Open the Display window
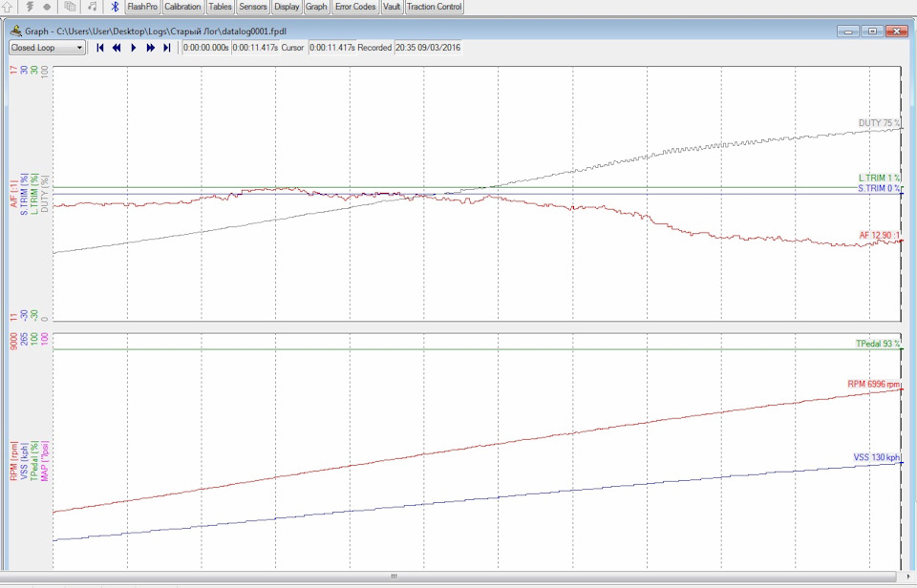 287,7
